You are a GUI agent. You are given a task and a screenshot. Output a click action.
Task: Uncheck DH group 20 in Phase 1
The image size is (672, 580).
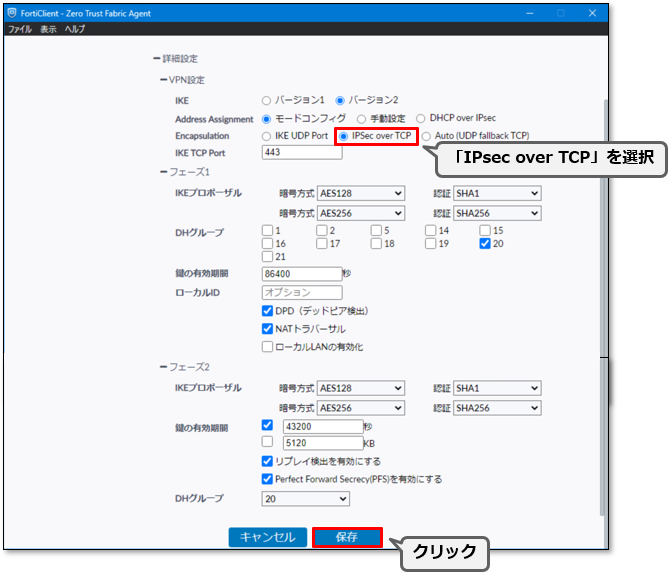(x=485, y=243)
